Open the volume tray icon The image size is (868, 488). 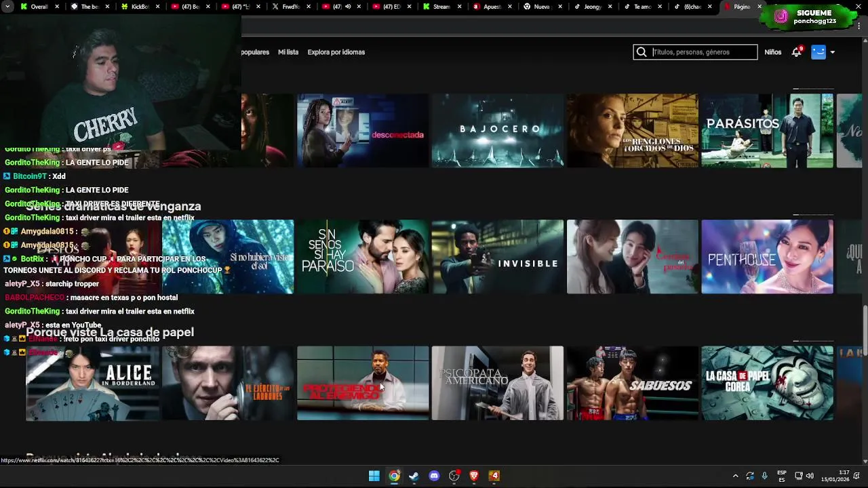(810, 476)
